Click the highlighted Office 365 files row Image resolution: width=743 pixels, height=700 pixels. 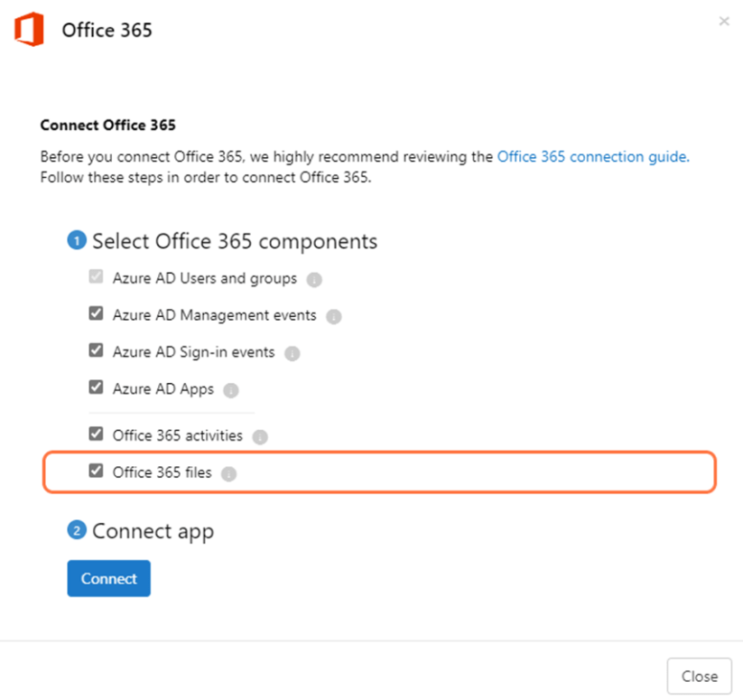(379, 471)
